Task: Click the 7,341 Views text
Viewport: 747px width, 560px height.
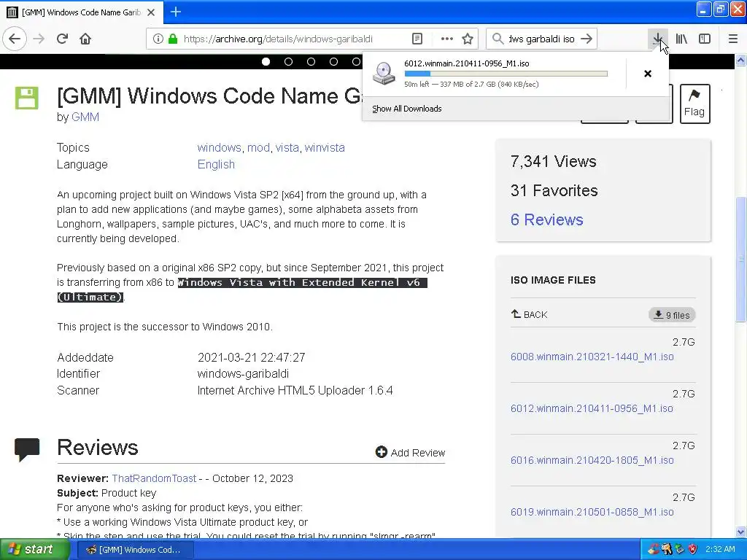Action: coord(553,161)
